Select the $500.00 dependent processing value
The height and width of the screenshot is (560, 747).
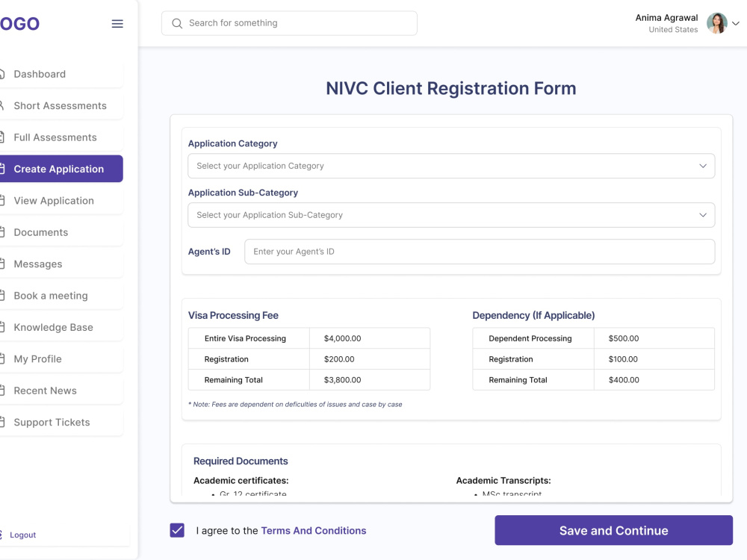coord(624,338)
